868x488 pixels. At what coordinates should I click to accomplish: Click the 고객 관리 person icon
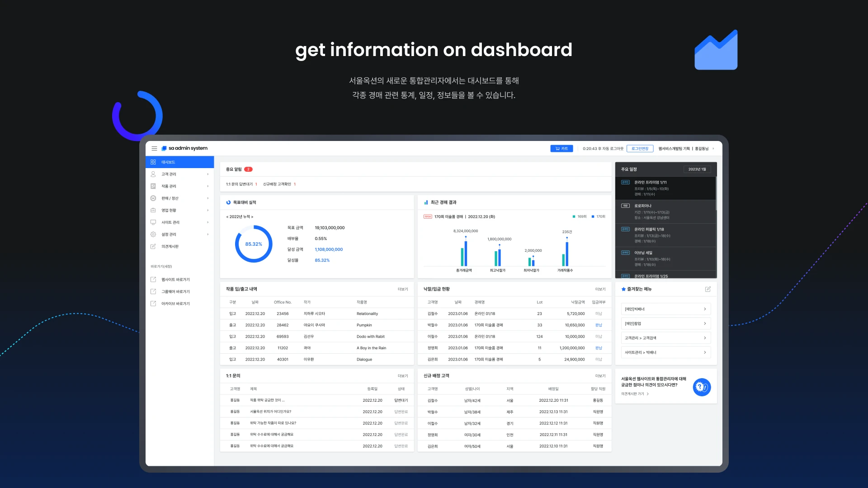point(153,174)
